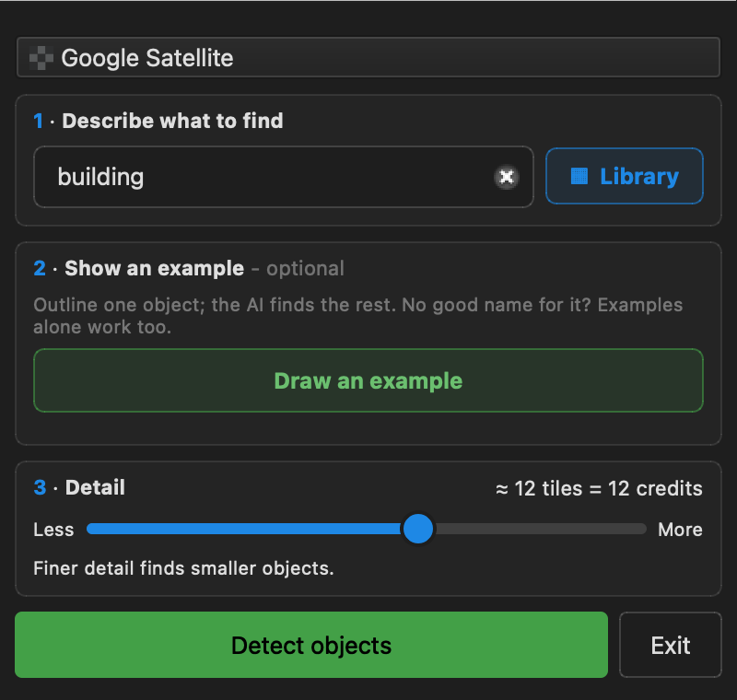The width and height of the screenshot is (737, 700).
Task: Exit the detection panel
Action: coord(671,645)
